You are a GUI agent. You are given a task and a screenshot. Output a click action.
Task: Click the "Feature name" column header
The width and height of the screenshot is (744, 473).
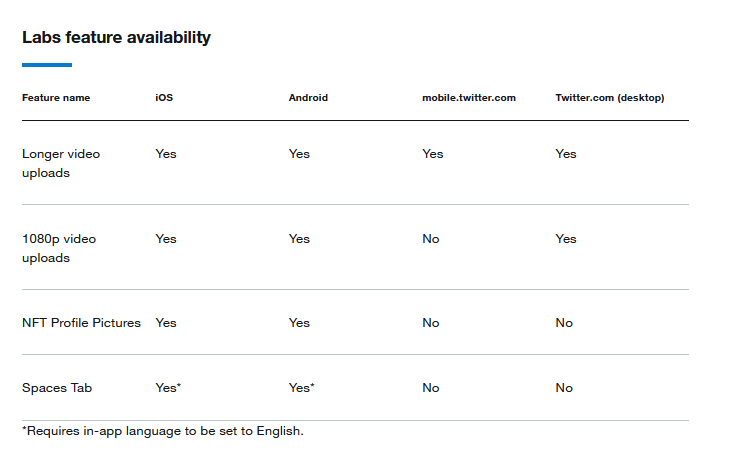tap(56, 98)
